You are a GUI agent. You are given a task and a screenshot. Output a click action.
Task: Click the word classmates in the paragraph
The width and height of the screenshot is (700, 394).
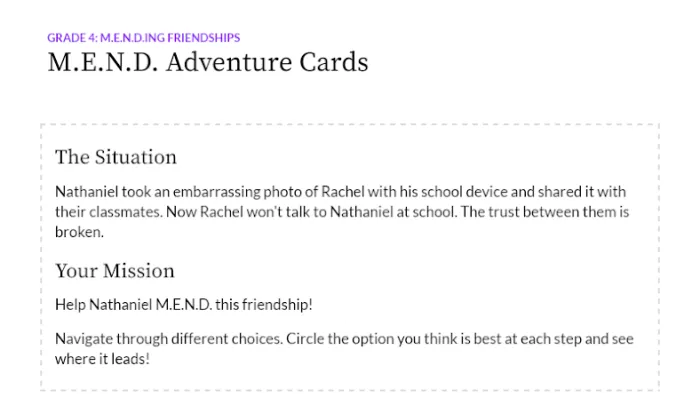click(x=125, y=212)
